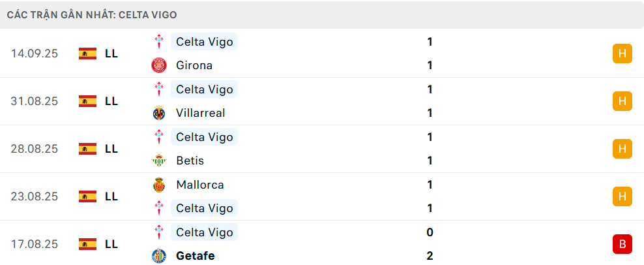Click orange H badge for Villarreal match
This screenshot has height=265, width=644.
622,101
